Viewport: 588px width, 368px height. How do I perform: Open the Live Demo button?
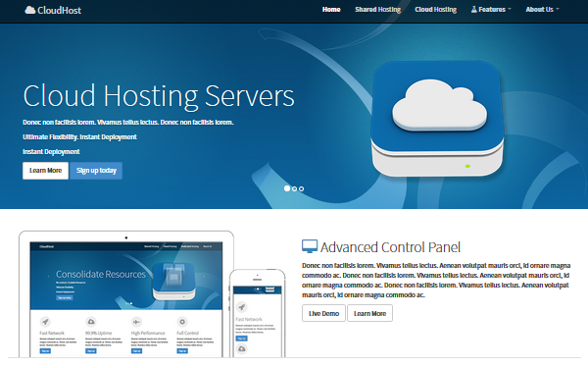tap(324, 313)
